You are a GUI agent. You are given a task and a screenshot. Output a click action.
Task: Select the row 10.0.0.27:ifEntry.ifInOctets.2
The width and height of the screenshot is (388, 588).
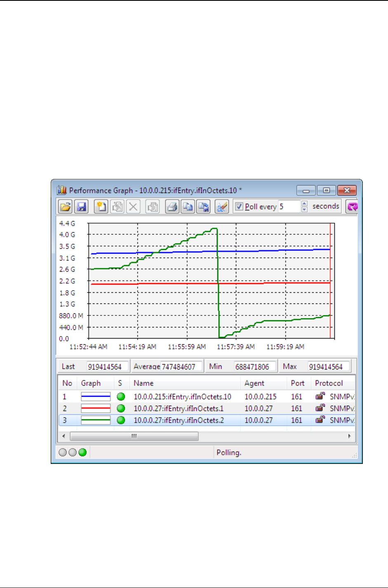207,421
